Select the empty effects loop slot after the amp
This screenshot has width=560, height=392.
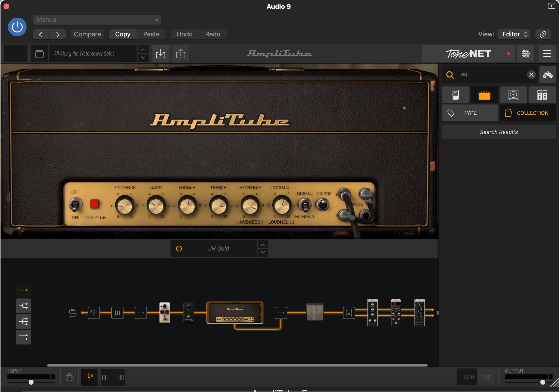(281, 313)
